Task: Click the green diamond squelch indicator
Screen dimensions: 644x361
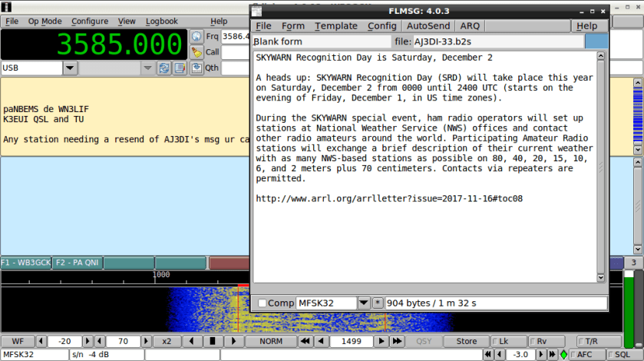Action: (564, 354)
